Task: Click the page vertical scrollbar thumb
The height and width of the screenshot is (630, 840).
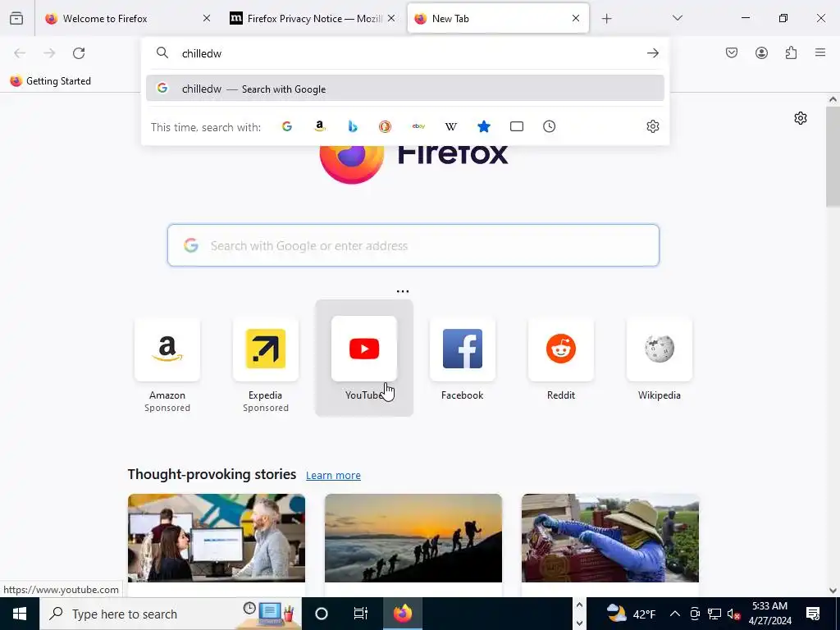Action: point(833,157)
